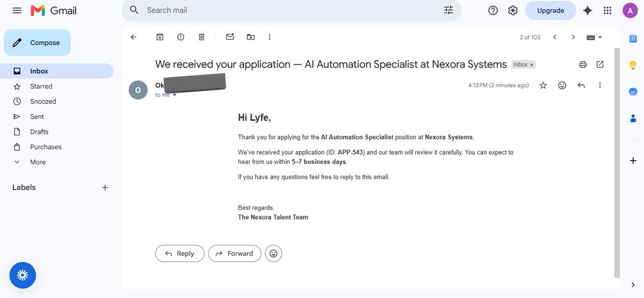The image size is (644, 298).
Task: Open Google Tasks side panel
Action: click(633, 91)
